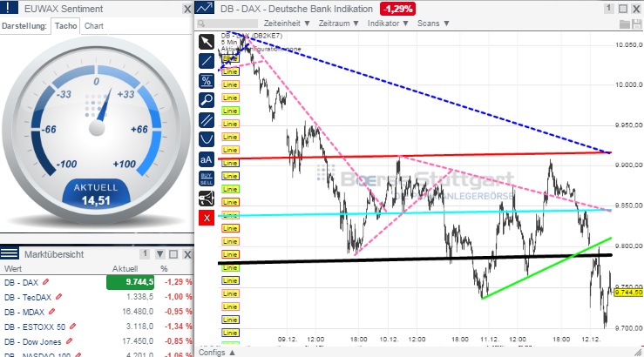Open the Indikator dropdown

tap(388, 24)
